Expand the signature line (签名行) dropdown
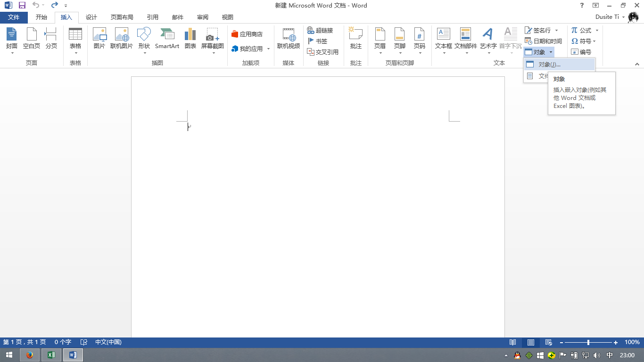644x362 pixels. point(557,30)
